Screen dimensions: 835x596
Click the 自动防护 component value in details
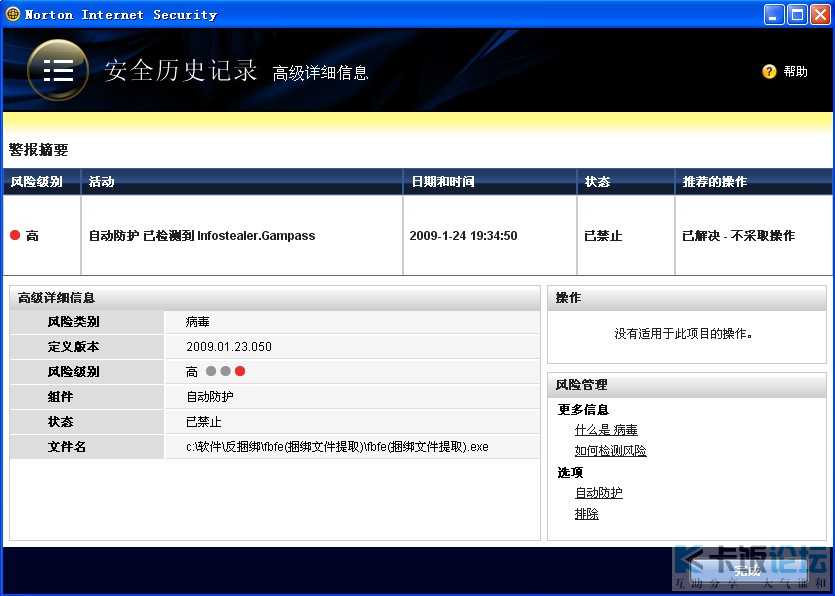pyautogui.click(x=209, y=397)
